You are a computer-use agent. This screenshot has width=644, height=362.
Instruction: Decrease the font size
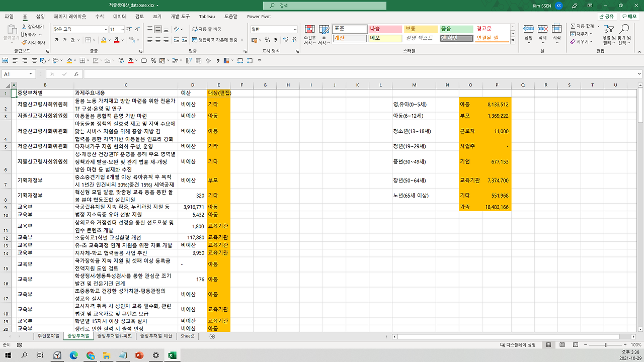pyautogui.click(x=137, y=29)
